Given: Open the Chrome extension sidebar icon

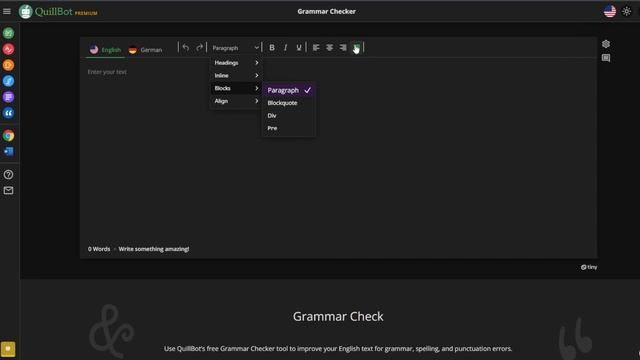Looking at the screenshot, I should pyautogui.click(x=8, y=136).
